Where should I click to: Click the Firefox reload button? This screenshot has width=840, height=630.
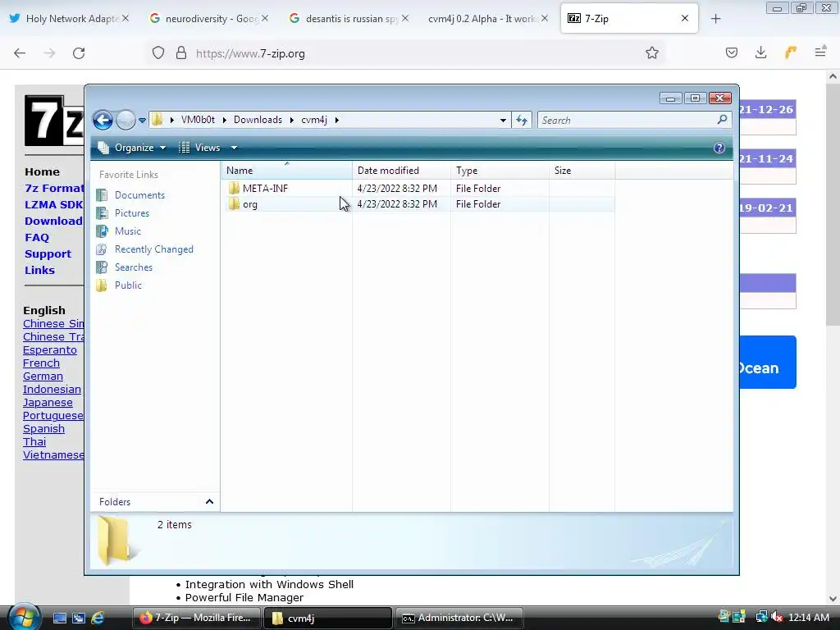tap(79, 53)
